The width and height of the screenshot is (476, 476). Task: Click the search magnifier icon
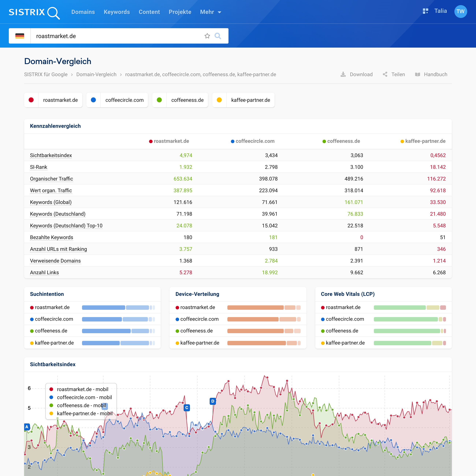[218, 36]
